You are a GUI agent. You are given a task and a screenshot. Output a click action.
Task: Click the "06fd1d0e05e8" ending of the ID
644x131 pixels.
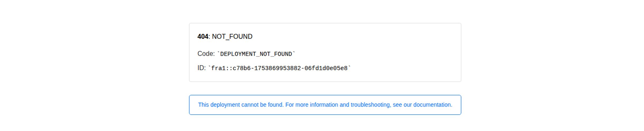click(326, 68)
